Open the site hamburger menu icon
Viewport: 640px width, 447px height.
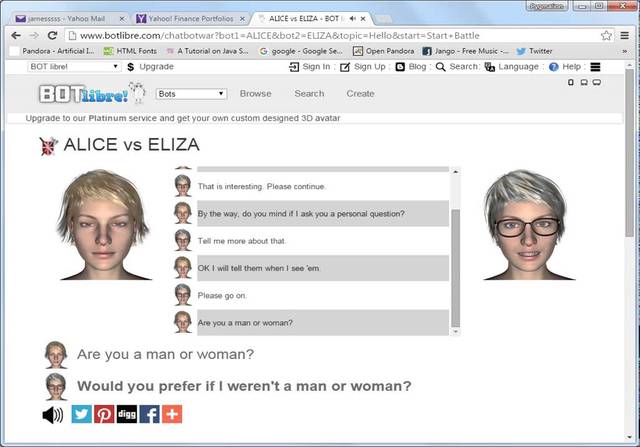[596, 67]
